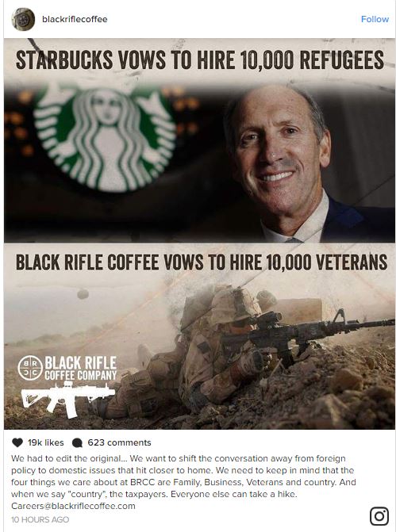Click the blackriflecoffee username
This screenshot has height=532, width=396.
coord(75,19)
